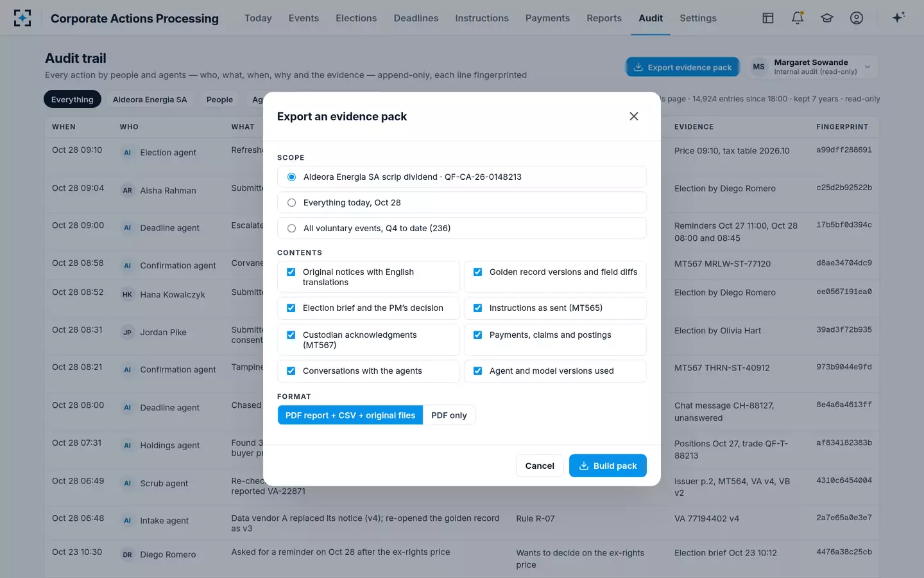Open the Settings tab
Screen dimensions: 924x578
[698, 18]
